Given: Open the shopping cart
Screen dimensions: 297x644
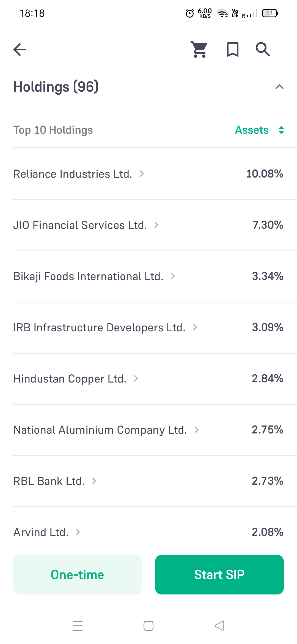Looking at the screenshot, I should point(199,50).
